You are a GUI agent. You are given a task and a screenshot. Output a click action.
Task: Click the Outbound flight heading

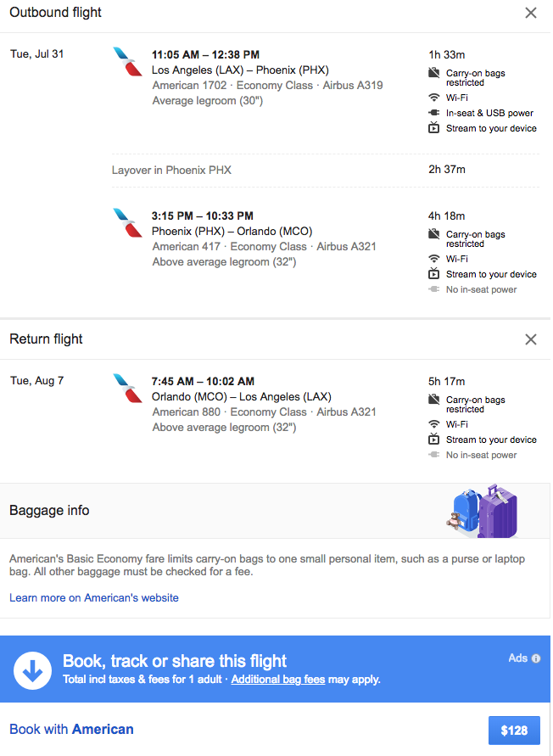coord(55,13)
